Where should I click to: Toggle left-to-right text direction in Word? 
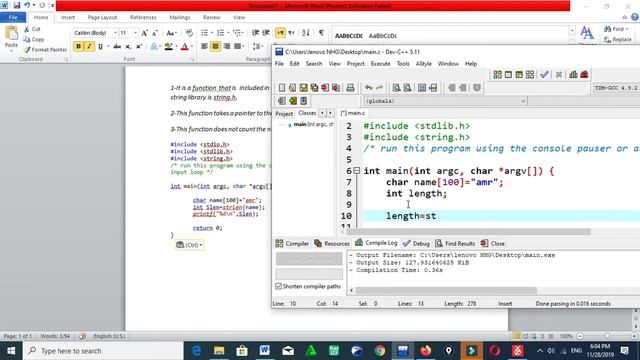(280, 33)
